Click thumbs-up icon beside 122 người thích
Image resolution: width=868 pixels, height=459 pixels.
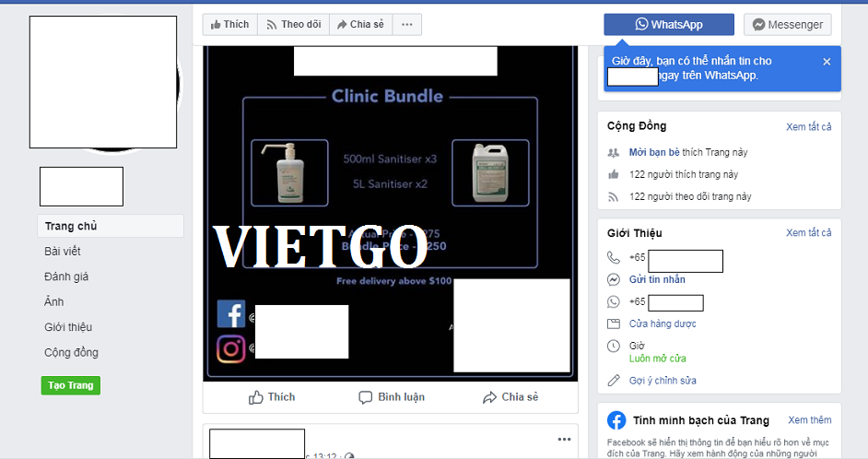point(614,174)
